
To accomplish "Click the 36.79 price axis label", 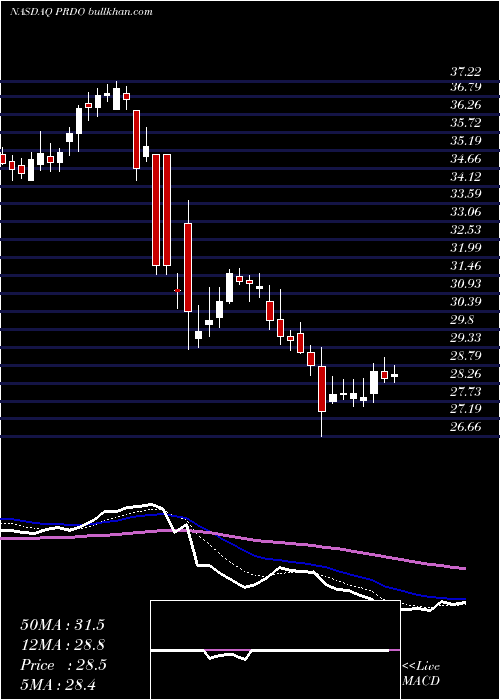I will (x=465, y=87).
